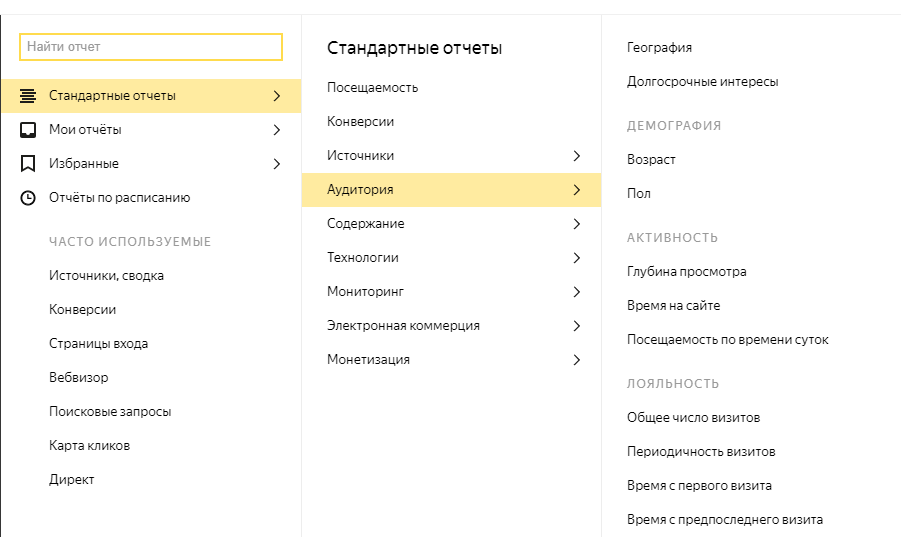The width and height of the screenshot is (901, 537).
Task: Expand the Электронная коммерция submenu arrow
Action: click(577, 326)
